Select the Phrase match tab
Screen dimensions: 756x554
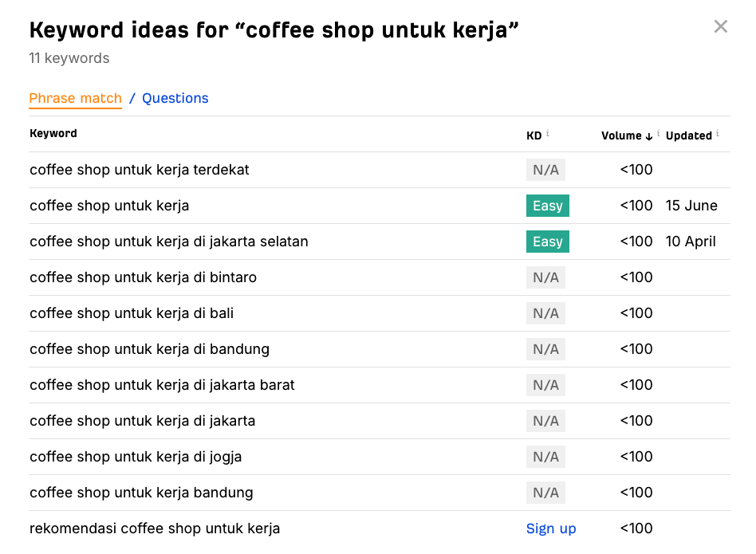tap(75, 98)
